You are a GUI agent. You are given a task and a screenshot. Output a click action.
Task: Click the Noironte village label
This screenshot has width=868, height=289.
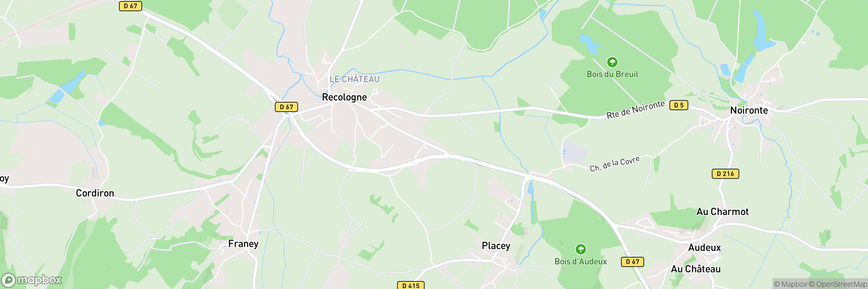click(749, 110)
